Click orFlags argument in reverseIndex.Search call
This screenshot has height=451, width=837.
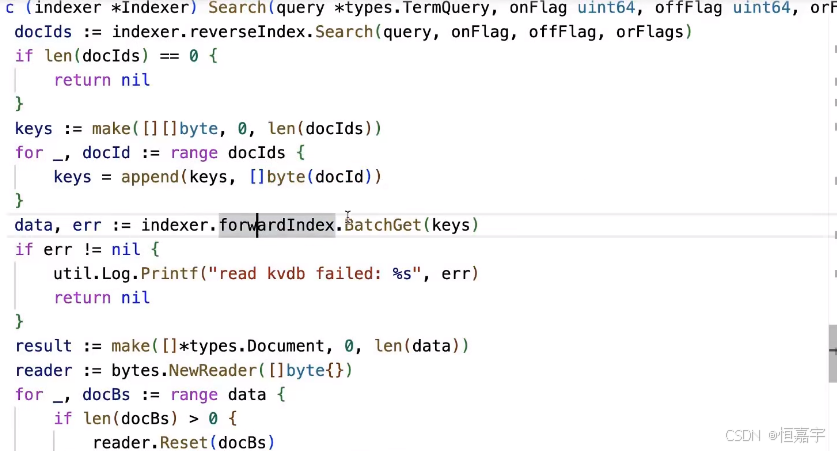[649, 32]
